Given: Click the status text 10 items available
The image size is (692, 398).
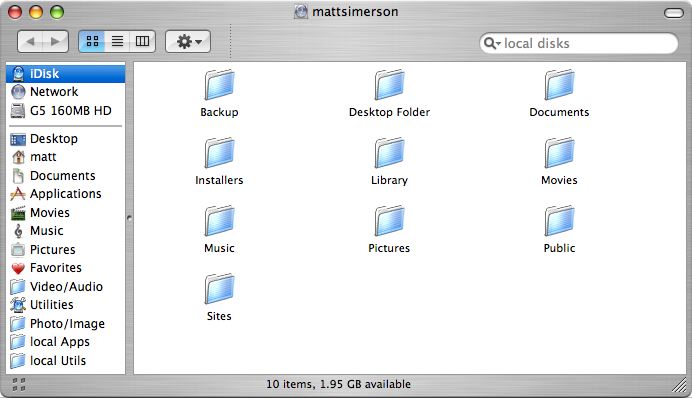Looking at the screenshot, I should pyautogui.click(x=338, y=384).
